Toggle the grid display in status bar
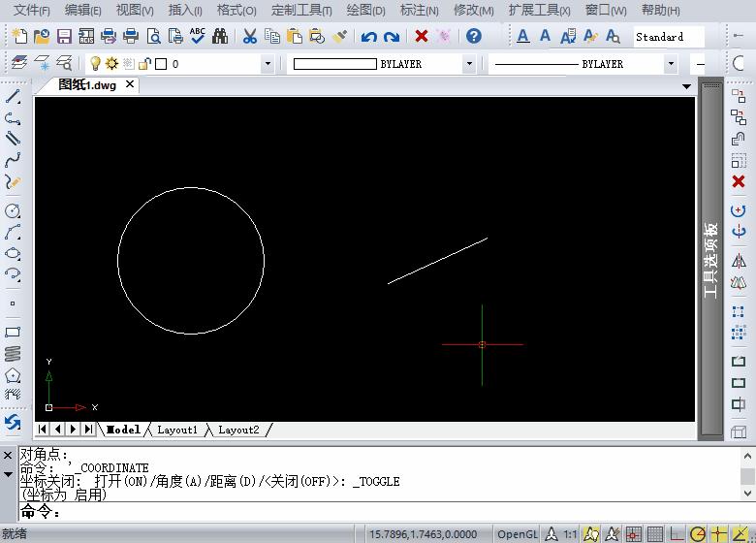756x543 pixels. (654, 534)
